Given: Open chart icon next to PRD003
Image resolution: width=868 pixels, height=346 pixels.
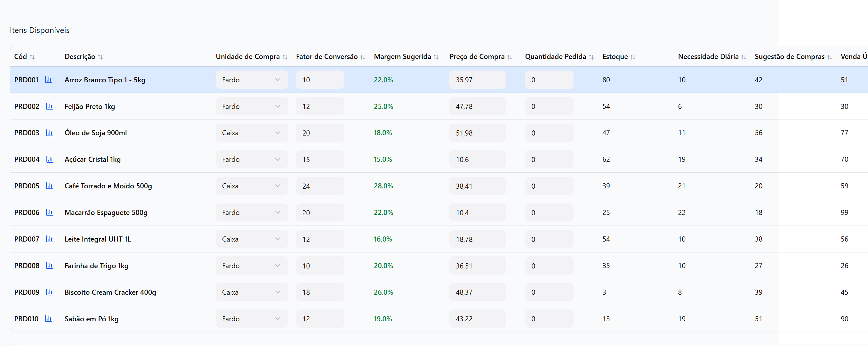Looking at the screenshot, I should click(49, 133).
